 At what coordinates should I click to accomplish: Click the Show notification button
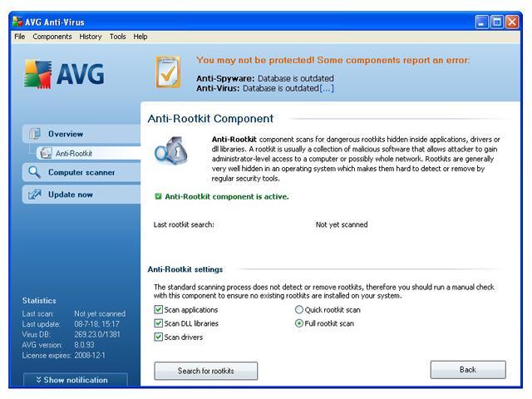pyautogui.click(x=76, y=380)
